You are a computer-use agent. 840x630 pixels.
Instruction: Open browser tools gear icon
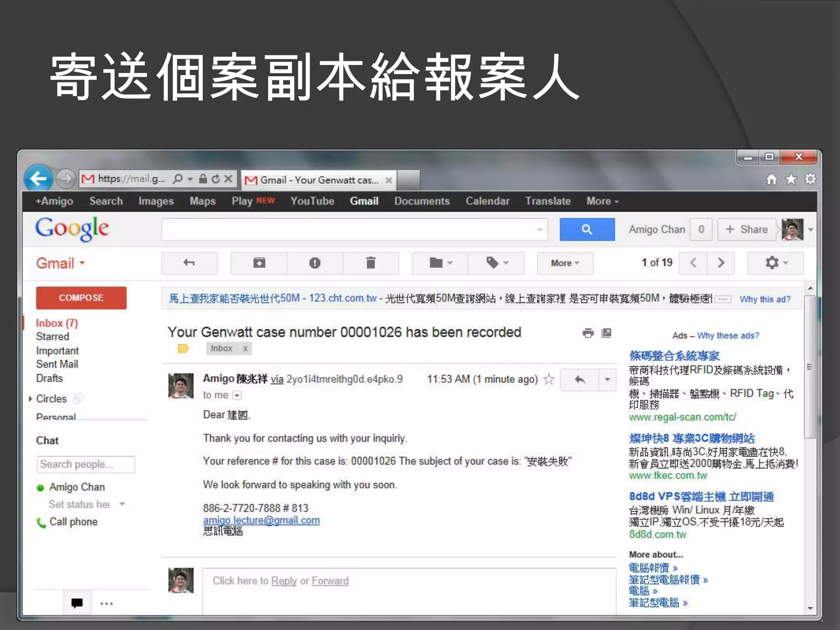pos(810,179)
